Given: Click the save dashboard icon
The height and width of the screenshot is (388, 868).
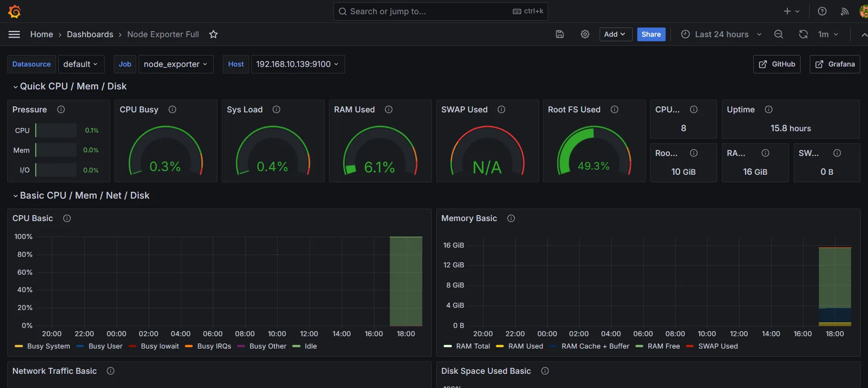Looking at the screenshot, I should 560,34.
